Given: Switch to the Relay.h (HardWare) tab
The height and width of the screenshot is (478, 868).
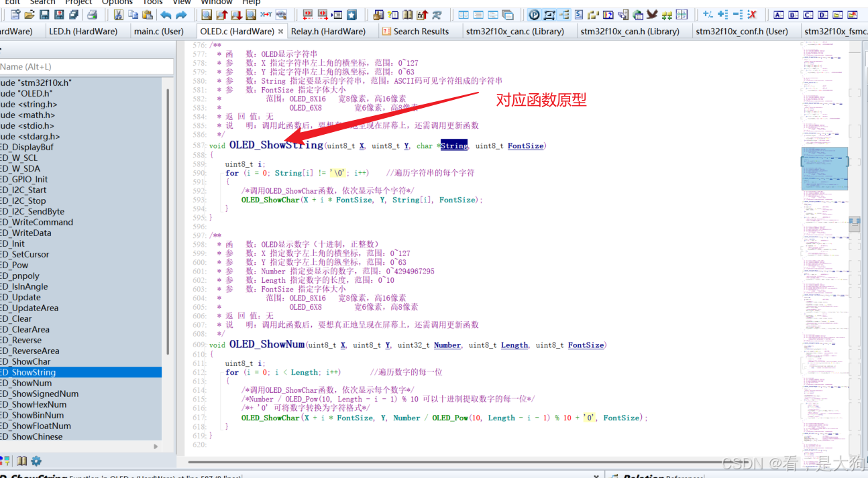Looking at the screenshot, I should (x=328, y=31).
